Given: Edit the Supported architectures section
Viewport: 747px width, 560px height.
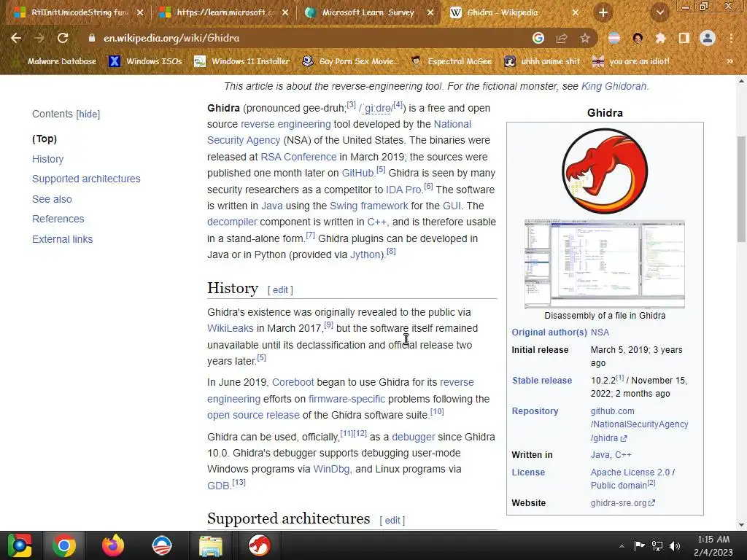Looking at the screenshot, I should (x=392, y=521).
